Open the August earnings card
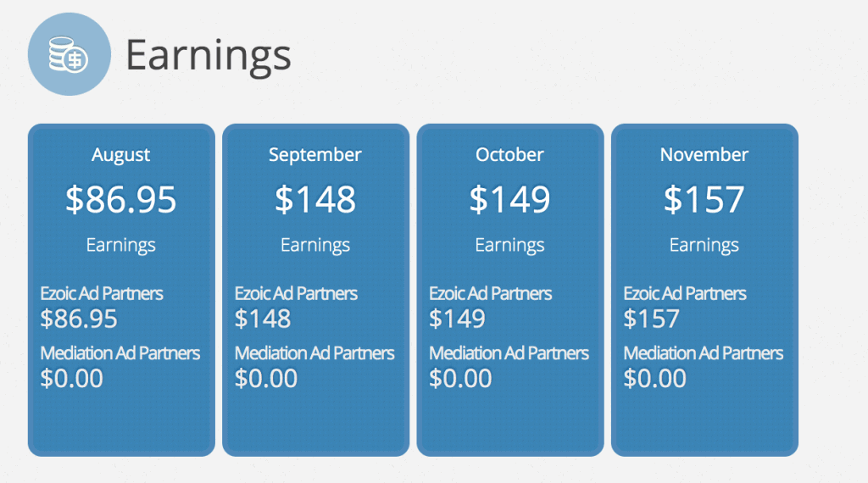Image resolution: width=868 pixels, height=483 pixels. [121, 290]
